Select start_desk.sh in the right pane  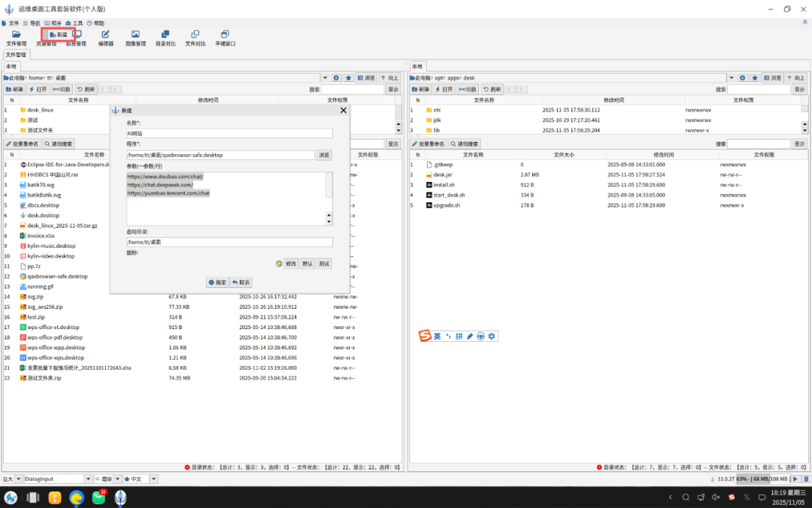[x=449, y=195]
